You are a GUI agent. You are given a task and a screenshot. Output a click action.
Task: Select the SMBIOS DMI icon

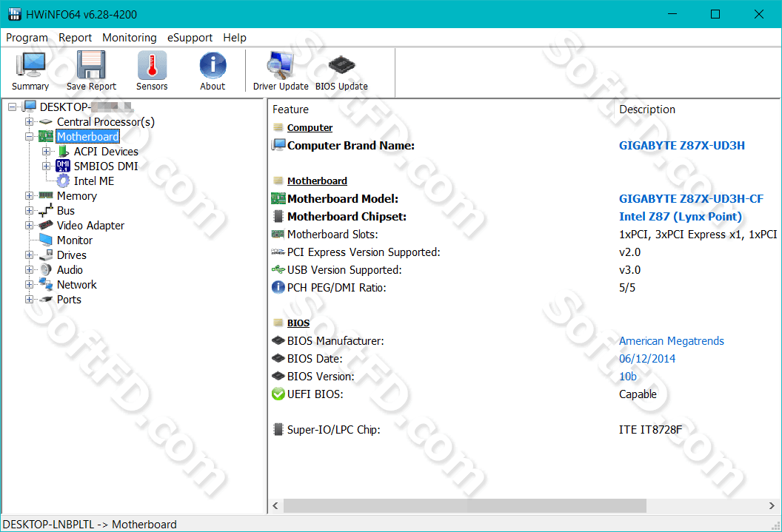click(63, 166)
